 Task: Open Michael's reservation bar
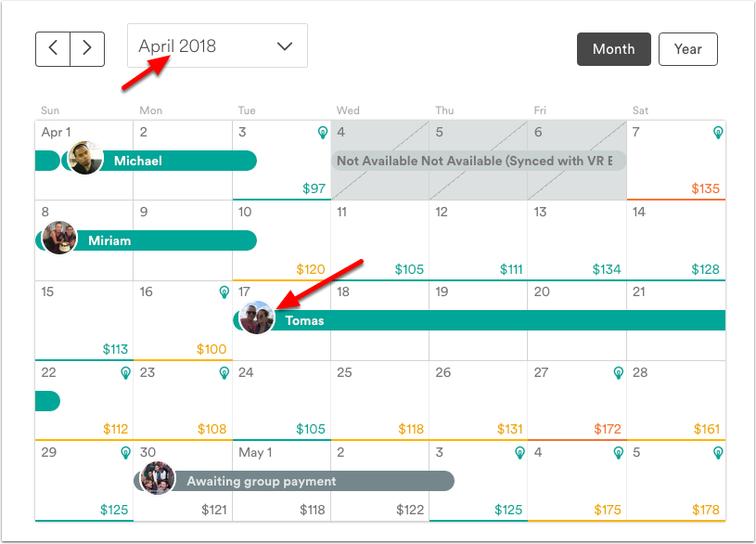[160, 161]
